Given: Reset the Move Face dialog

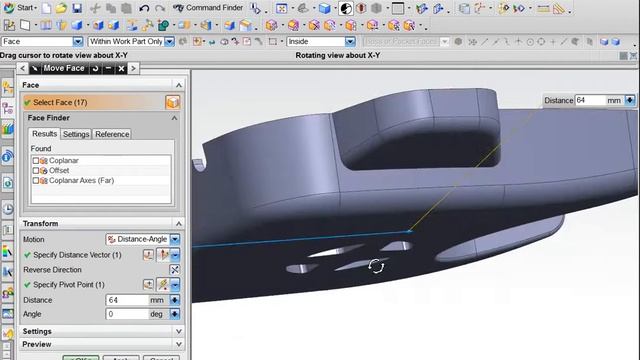Looking at the screenshot, I should tap(95, 68).
